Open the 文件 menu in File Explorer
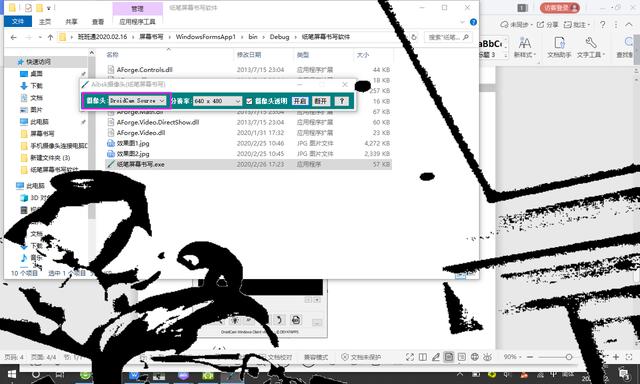The height and width of the screenshot is (384, 640). 18,22
